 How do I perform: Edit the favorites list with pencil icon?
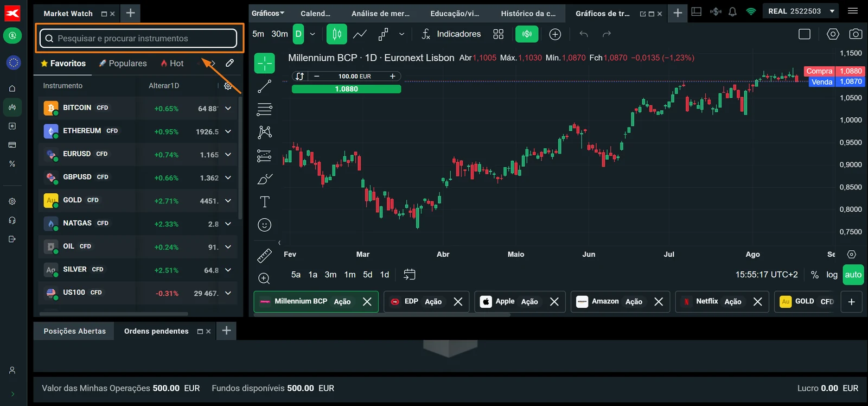(x=230, y=63)
